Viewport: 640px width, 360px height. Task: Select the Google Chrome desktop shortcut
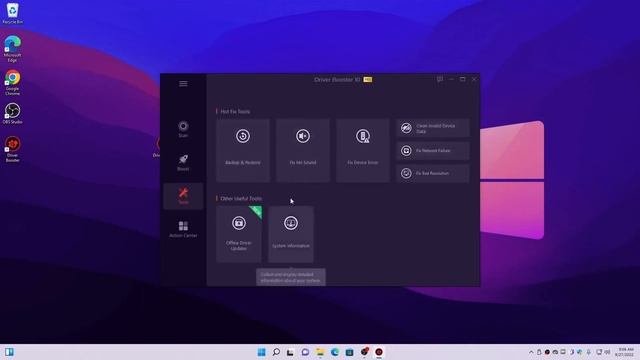[12, 83]
